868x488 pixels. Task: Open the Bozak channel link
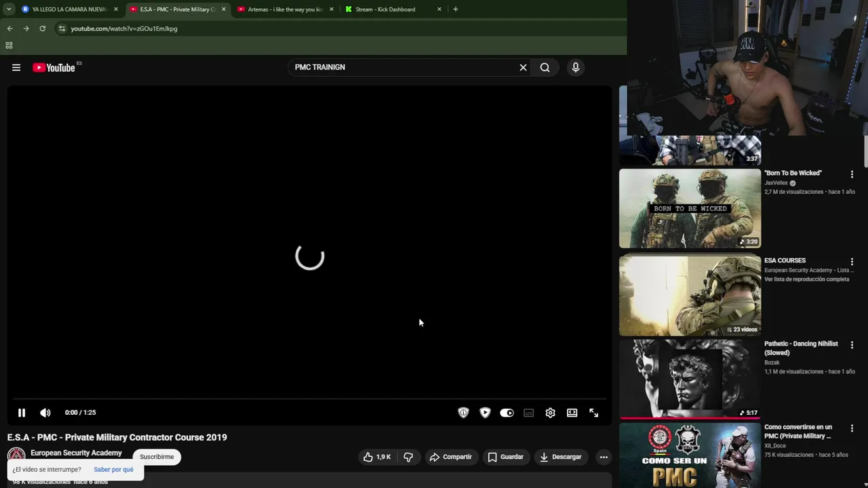772,363
